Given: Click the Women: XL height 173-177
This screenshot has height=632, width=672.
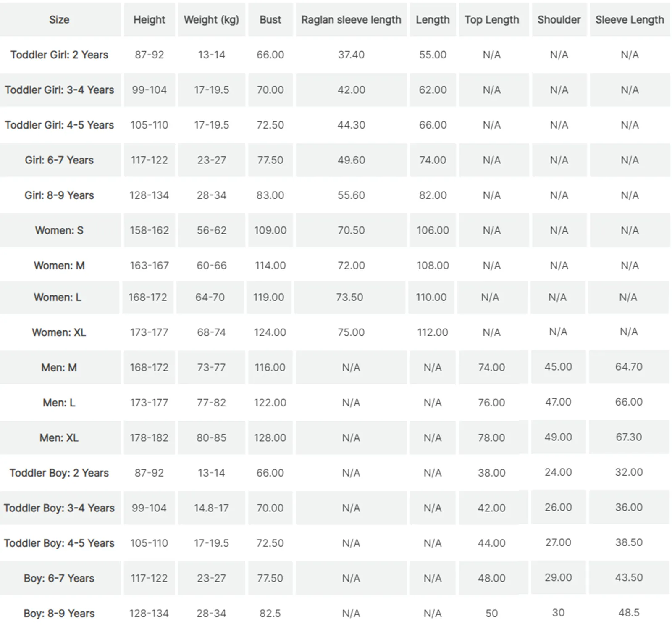Looking at the screenshot, I should [149, 332].
